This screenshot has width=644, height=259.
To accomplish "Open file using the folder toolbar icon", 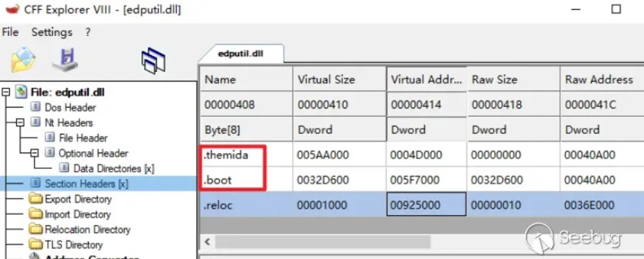I will click(23, 59).
